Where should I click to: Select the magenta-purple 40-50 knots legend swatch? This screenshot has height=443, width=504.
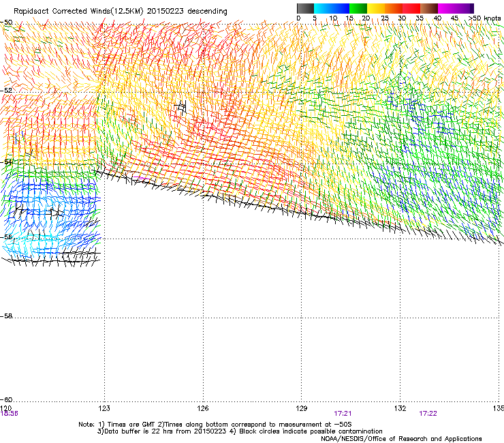pos(456,8)
